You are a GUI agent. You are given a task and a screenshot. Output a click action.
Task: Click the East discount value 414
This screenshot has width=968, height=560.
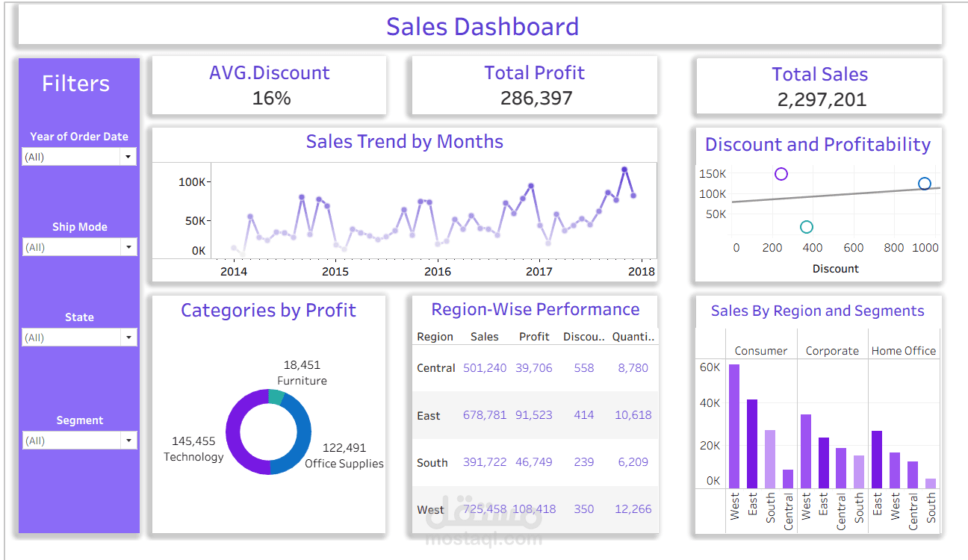click(x=584, y=415)
